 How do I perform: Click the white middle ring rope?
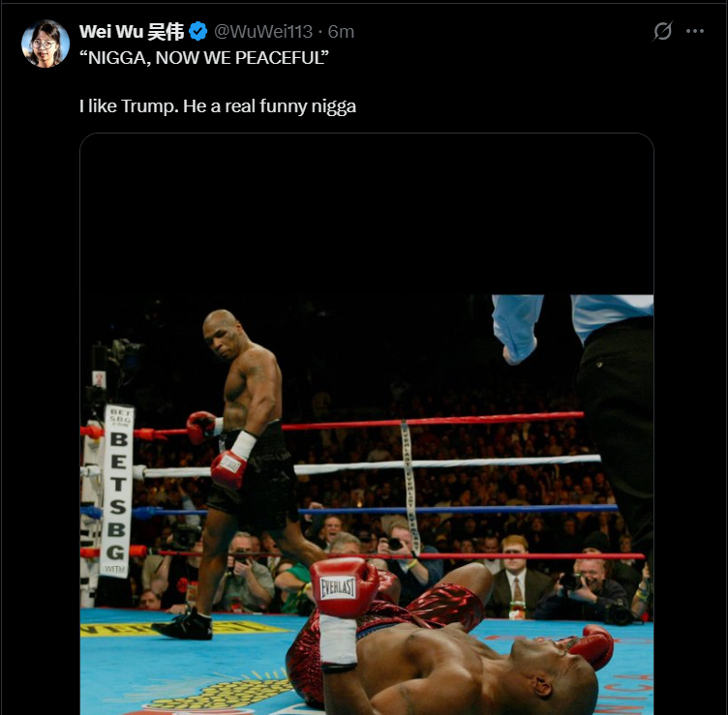coord(372,465)
